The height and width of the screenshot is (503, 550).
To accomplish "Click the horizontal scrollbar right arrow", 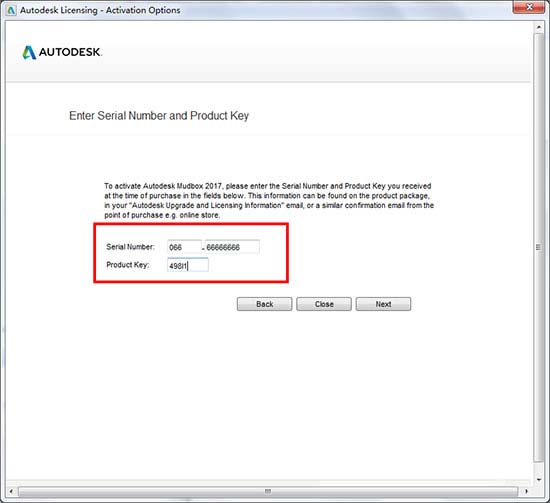I will click(526, 491).
